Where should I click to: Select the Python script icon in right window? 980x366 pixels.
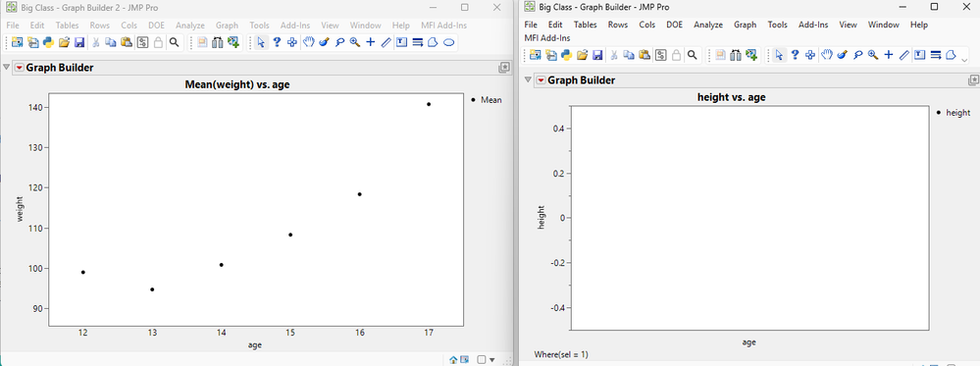(566, 55)
